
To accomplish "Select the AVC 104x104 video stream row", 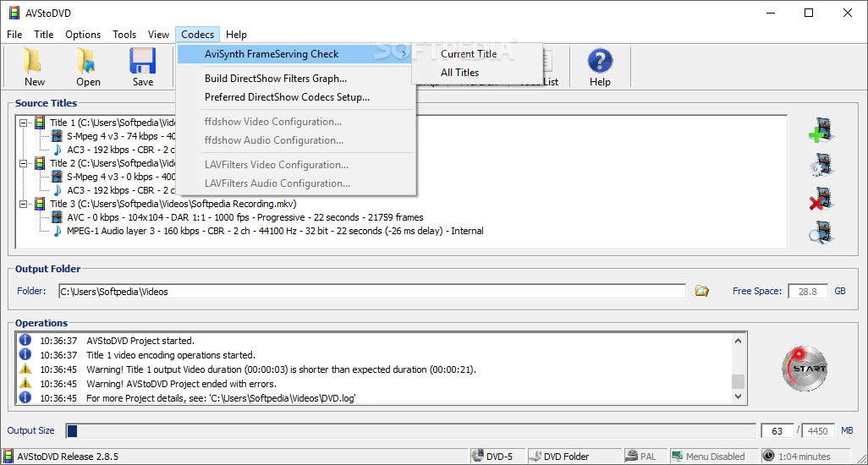I will pyautogui.click(x=244, y=217).
